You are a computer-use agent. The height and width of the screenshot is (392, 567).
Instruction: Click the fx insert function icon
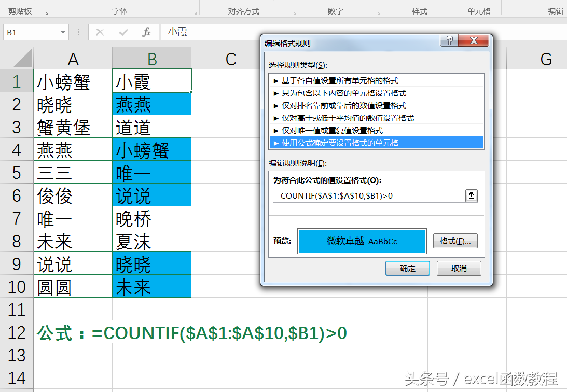[146, 32]
